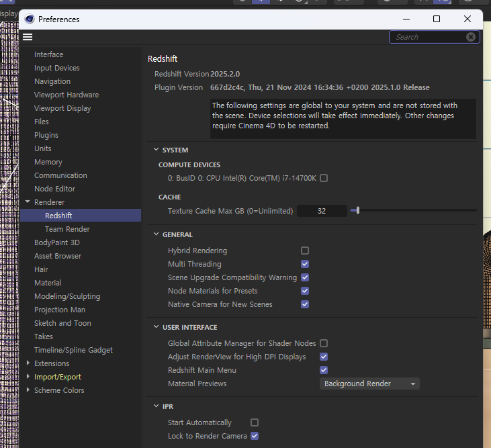Open Communication preferences

60,175
